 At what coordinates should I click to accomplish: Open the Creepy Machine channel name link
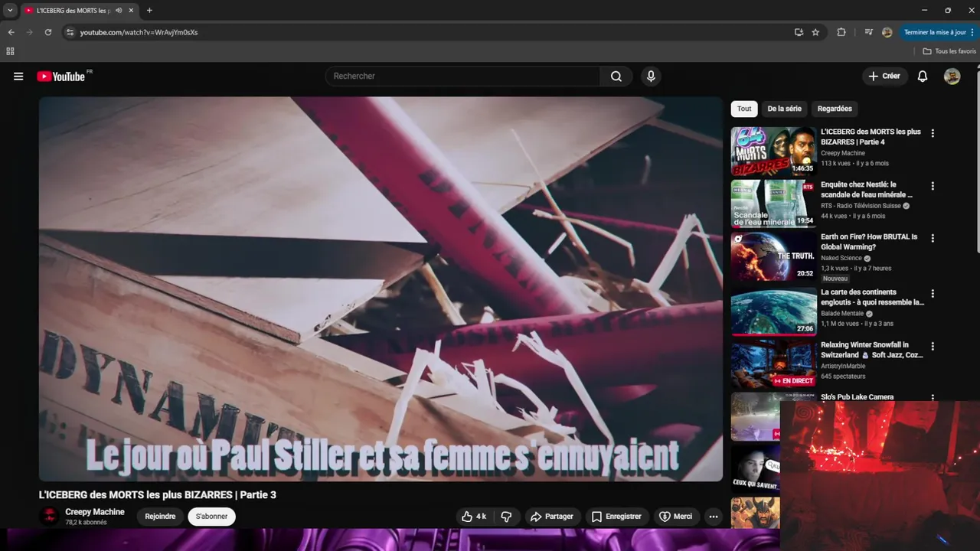tap(95, 512)
